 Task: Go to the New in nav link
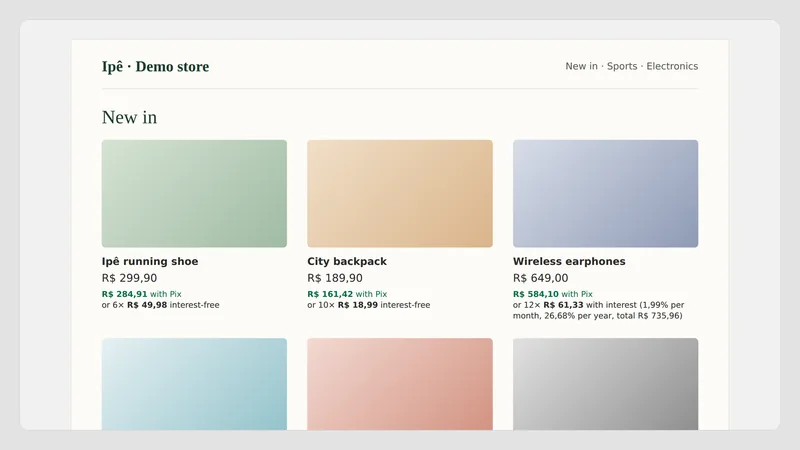581,66
